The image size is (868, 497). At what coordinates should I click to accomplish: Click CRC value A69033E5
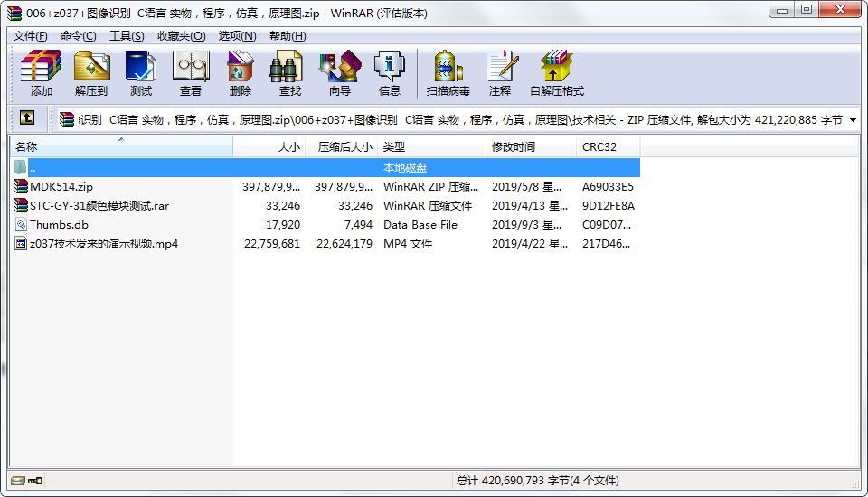click(x=608, y=187)
